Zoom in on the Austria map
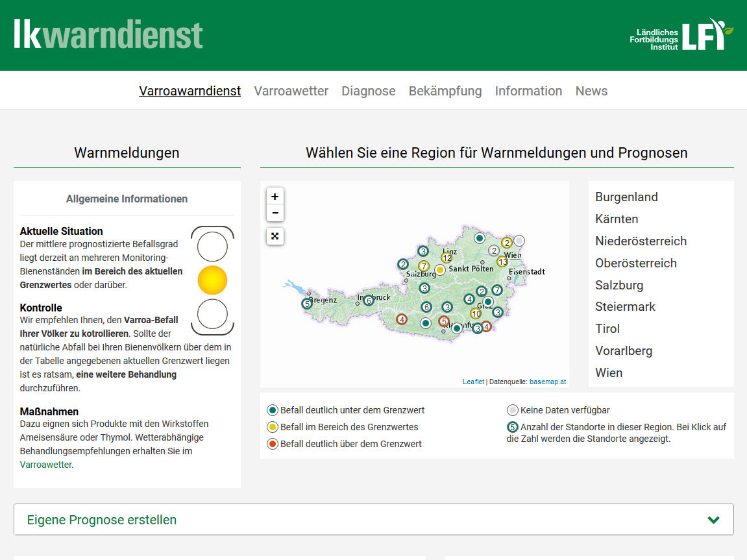The height and width of the screenshot is (560, 747). click(x=275, y=197)
